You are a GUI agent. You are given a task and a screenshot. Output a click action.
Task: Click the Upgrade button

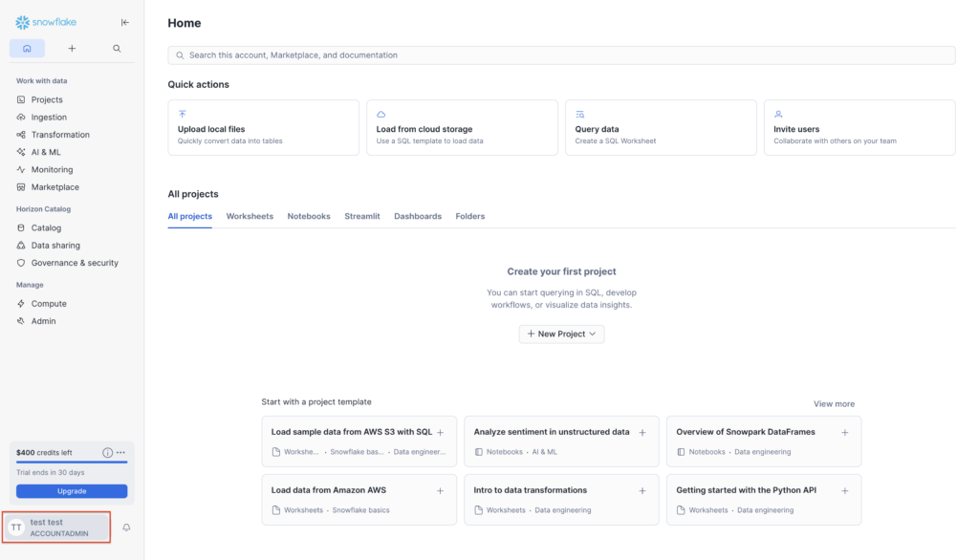click(72, 491)
